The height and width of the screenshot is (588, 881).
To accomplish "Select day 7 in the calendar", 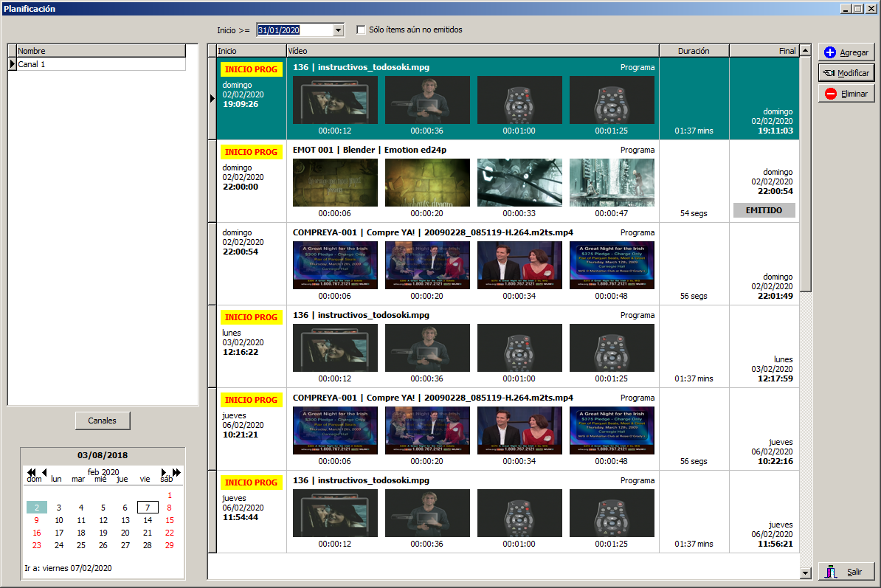I will pyautogui.click(x=148, y=508).
